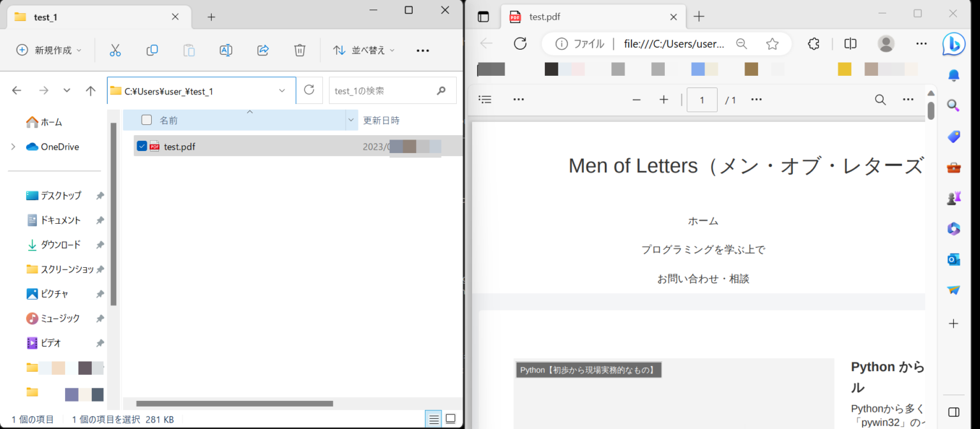
Task: Open the Shopping tag icon in sidebar
Action: [x=953, y=136]
